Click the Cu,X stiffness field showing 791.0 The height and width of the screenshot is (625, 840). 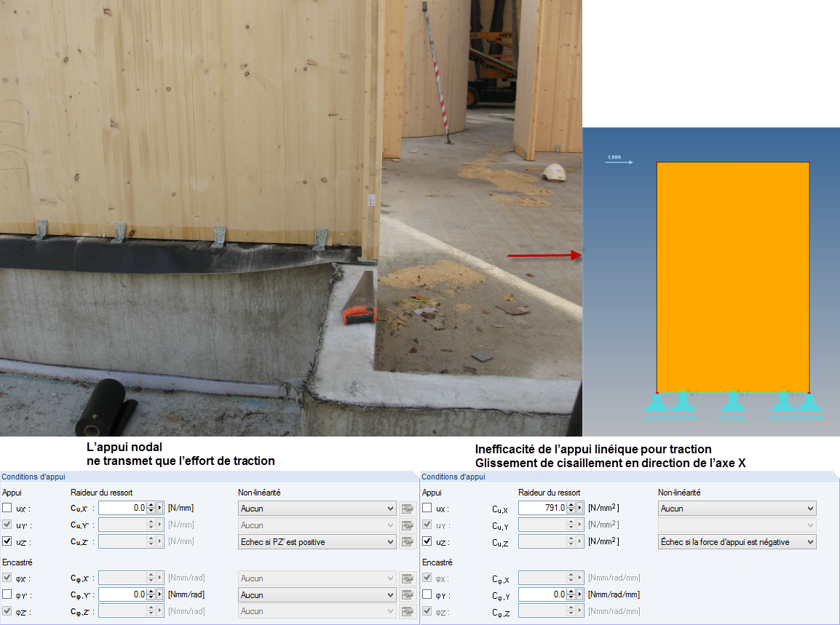point(543,508)
